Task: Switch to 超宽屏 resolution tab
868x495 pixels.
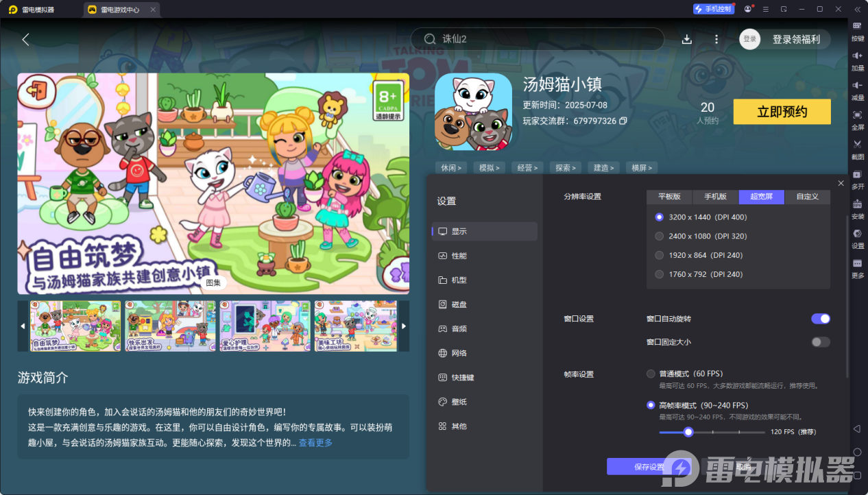Action: coord(761,197)
